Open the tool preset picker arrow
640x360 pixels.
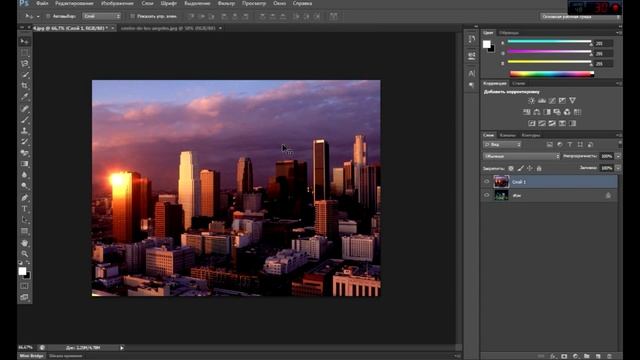click(x=38, y=17)
